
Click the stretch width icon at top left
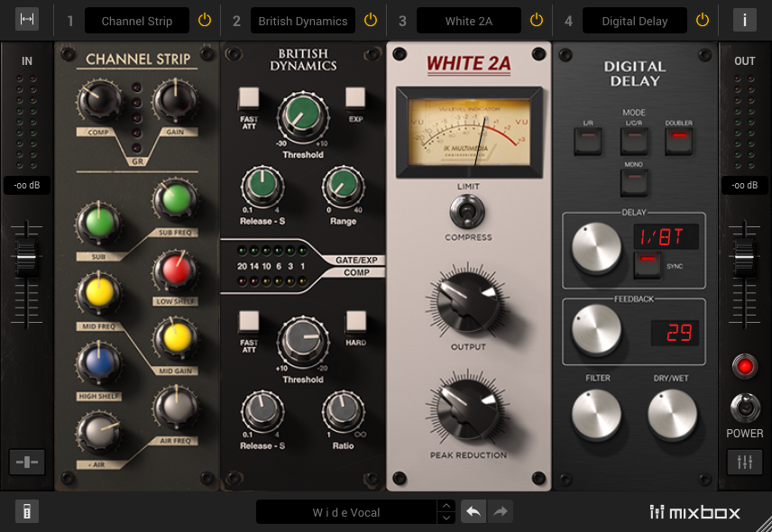point(26,19)
